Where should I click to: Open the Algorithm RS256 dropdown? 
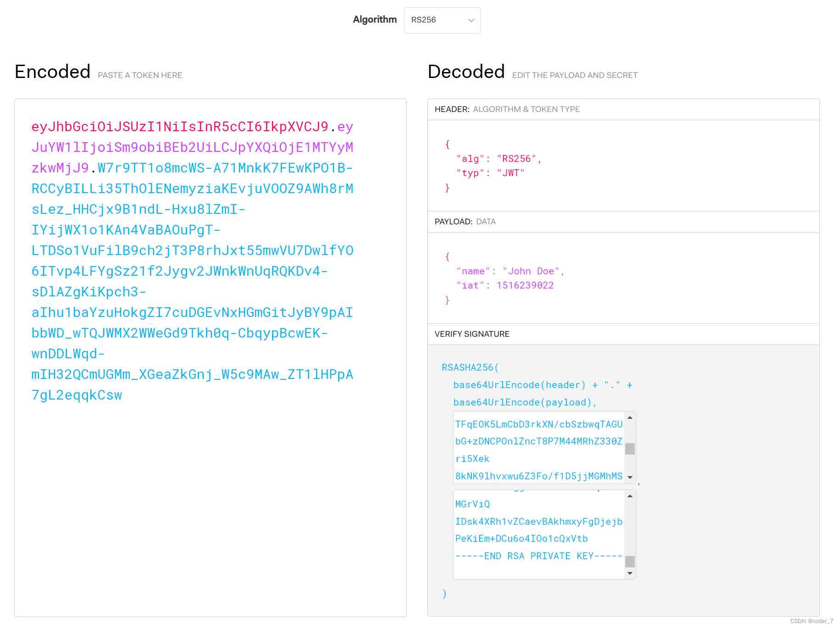tap(442, 20)
